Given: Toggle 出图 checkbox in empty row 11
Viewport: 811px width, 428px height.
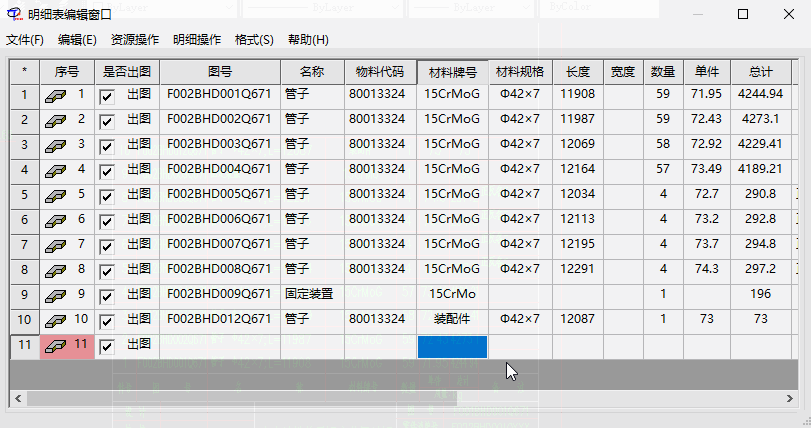Looking at the screenshot, I should (x=107, y=346).
